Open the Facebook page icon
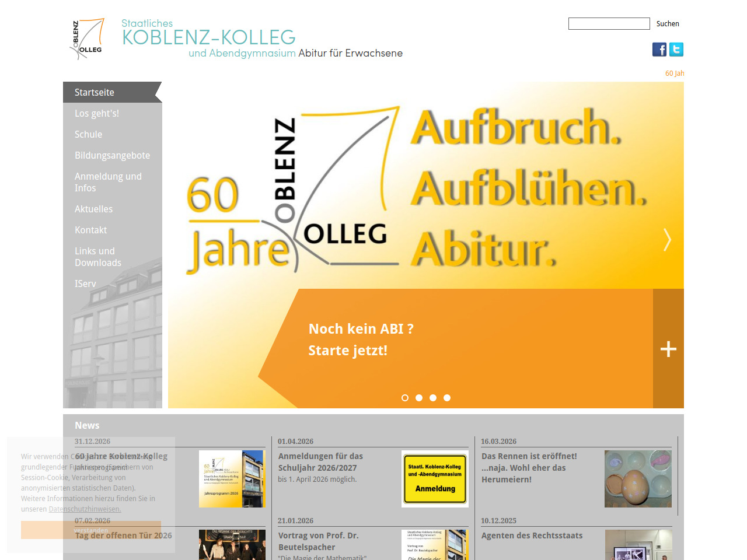Image resolution: width=747 pixels, height=560 pixels. (659, 50)
